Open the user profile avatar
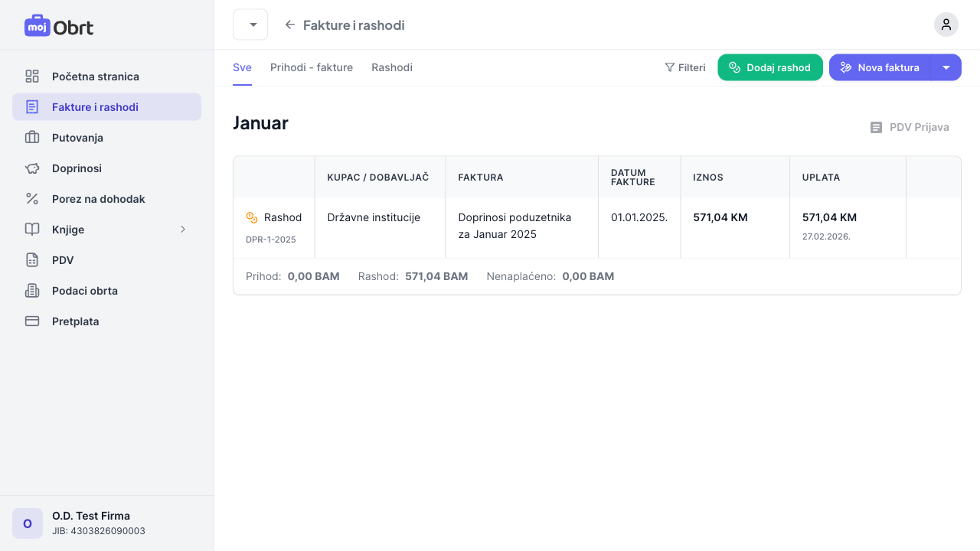Viewport: 980px width, 551px height. [946, 24]
